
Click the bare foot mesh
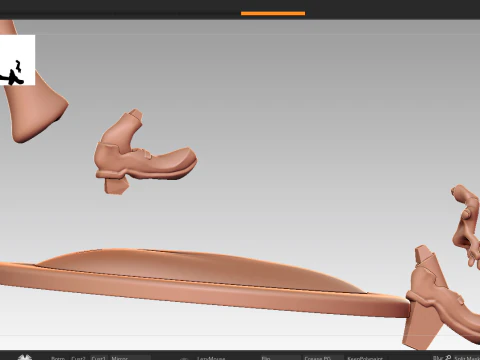[x=33, y=82]
